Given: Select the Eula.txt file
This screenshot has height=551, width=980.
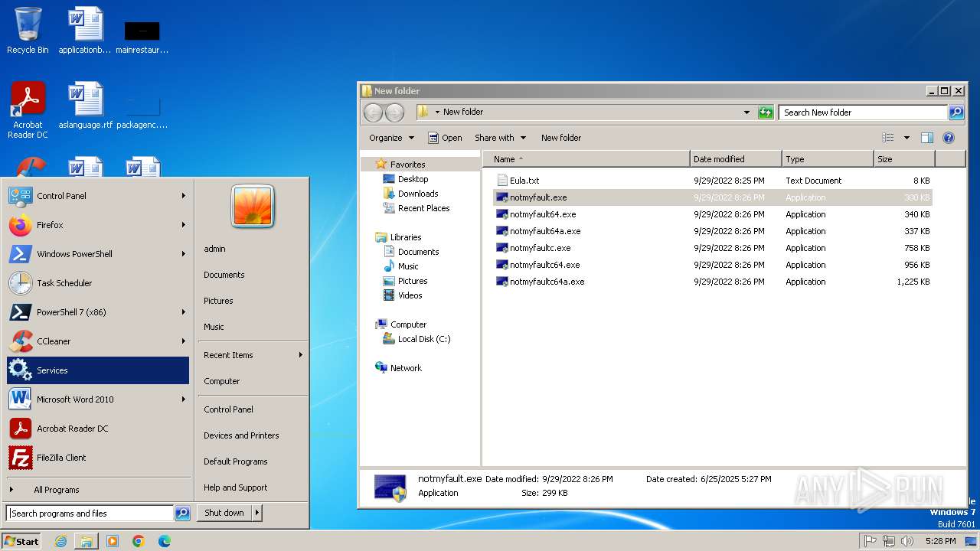Looking at the screenshot, I should (x=524, y=181).
